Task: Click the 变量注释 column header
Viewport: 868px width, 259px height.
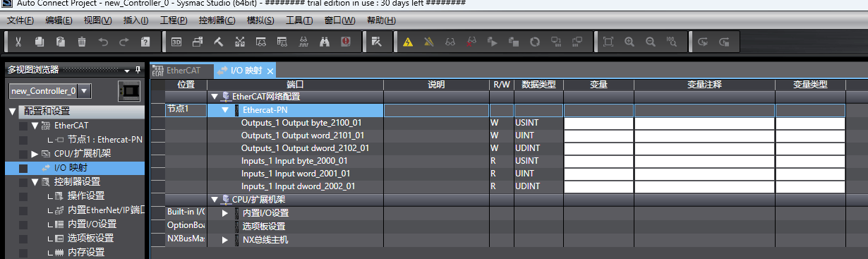Action: coord(704,85)
